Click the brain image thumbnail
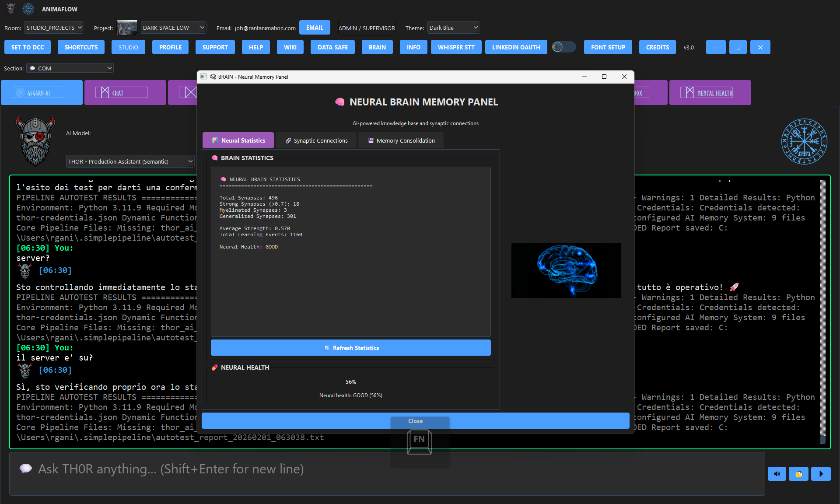This screenshot has width=840, height=504. click(566, 270)
